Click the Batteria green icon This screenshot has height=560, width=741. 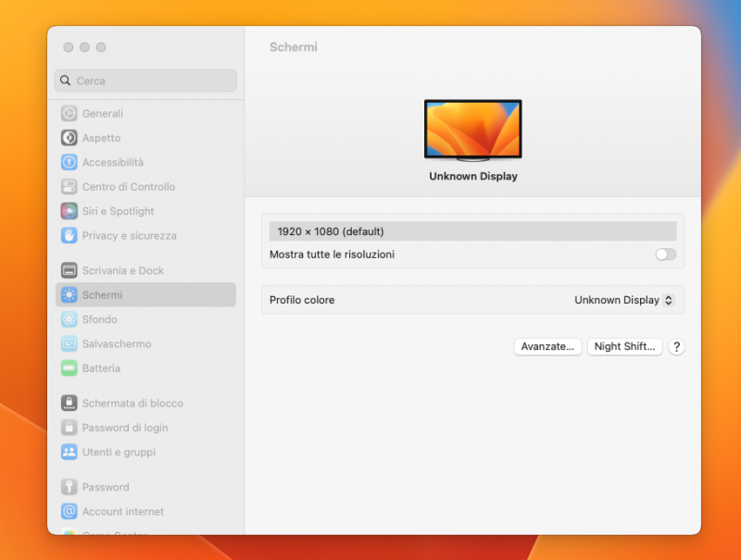coord(69,368)
